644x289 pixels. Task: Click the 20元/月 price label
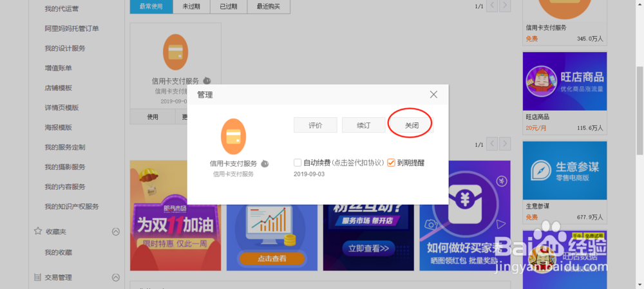pos(536,128)
